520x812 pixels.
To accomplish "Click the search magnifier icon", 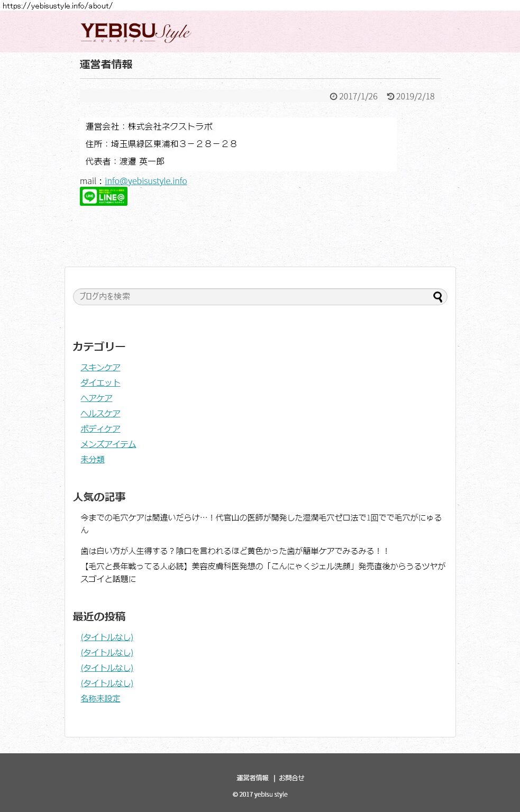I will point(437,297).
